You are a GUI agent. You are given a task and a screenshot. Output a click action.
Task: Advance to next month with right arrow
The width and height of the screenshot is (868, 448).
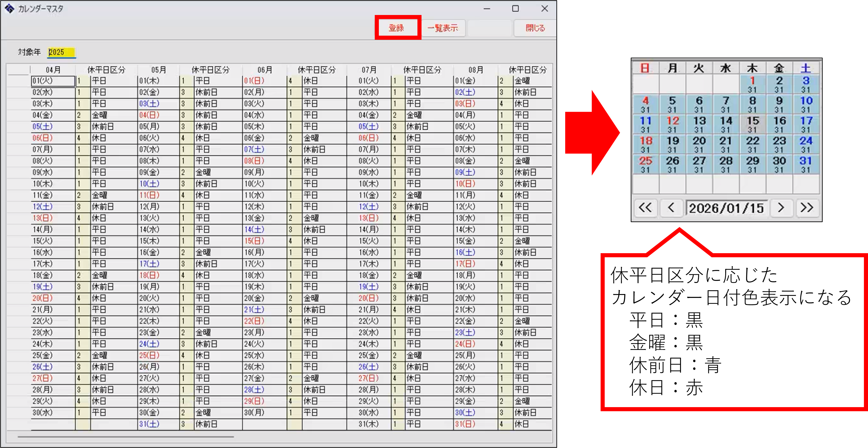coord(781,208)
